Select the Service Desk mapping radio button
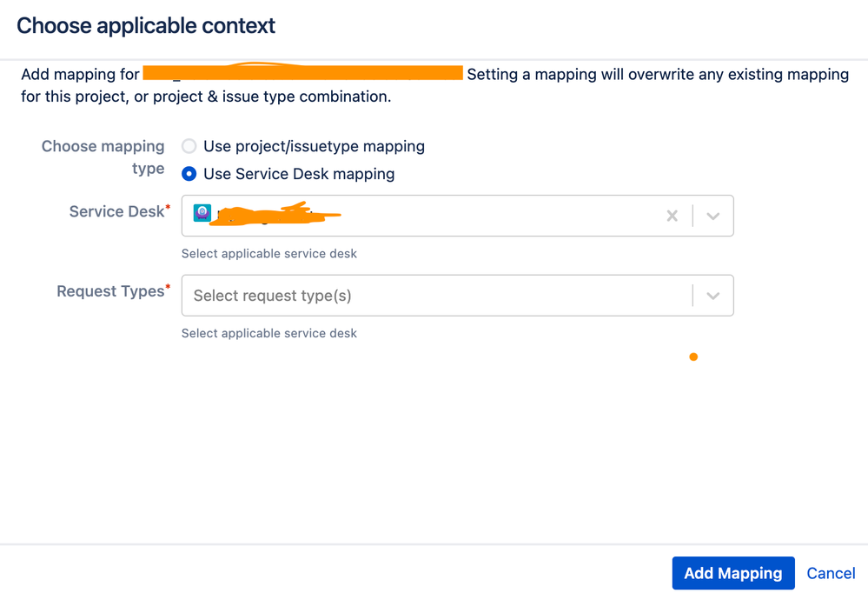The width and height of the screenshot is (868, 593). click(189, 174)
